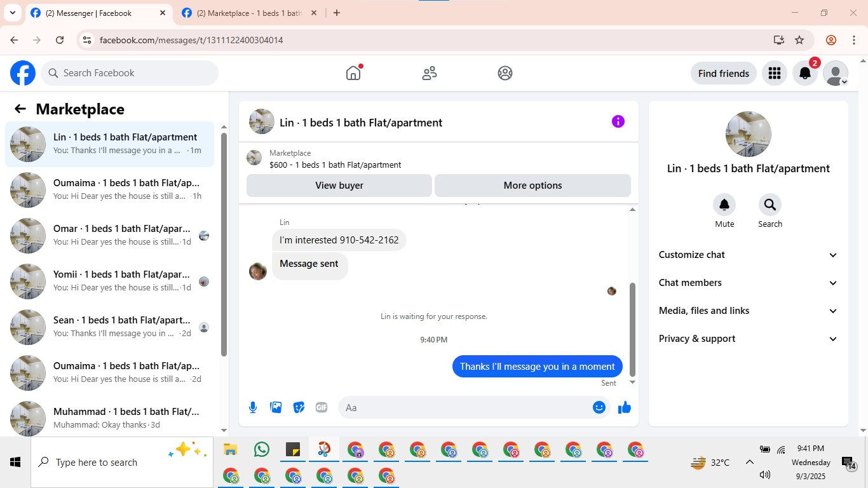
Task: Expand the Customize chat section
Action: pyautogui.click(x=749, y=255)
